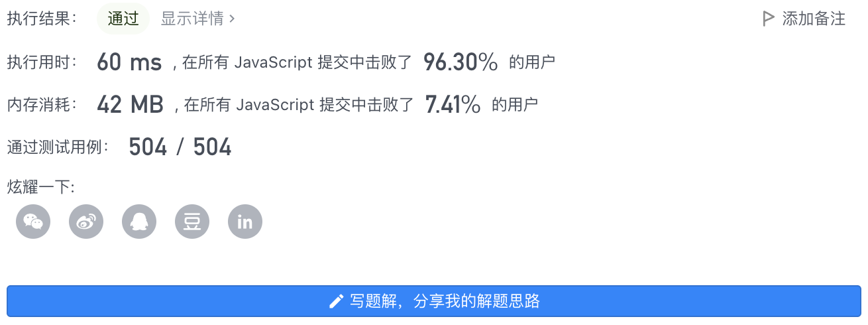Click the 内存消耗 label
The height and width of the screenshot is (325, 868).
click(x=42, y=104)
